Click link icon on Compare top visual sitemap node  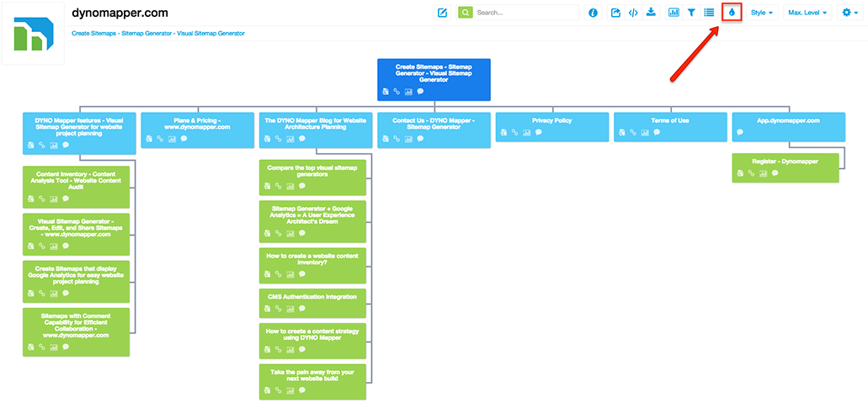[x=279, y=186]
